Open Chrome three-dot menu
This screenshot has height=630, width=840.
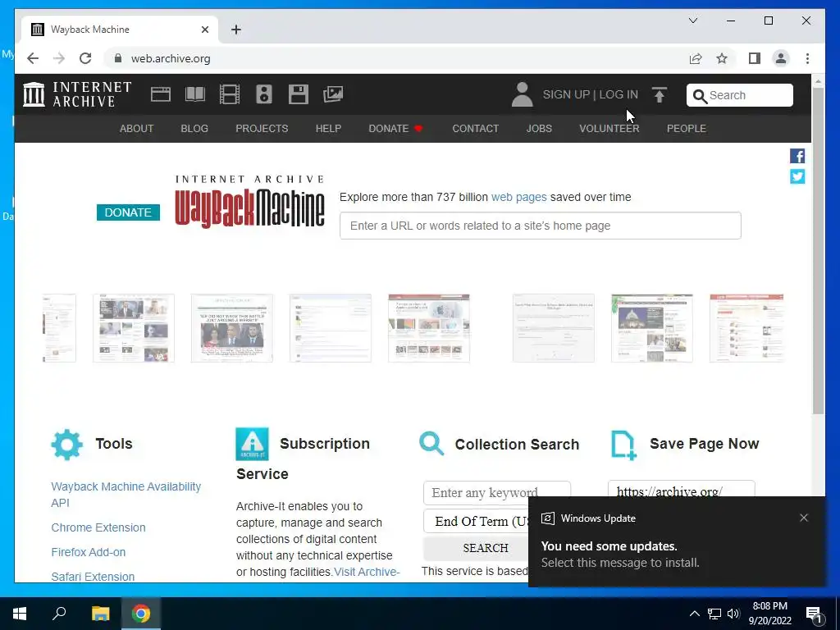point(807,58)
